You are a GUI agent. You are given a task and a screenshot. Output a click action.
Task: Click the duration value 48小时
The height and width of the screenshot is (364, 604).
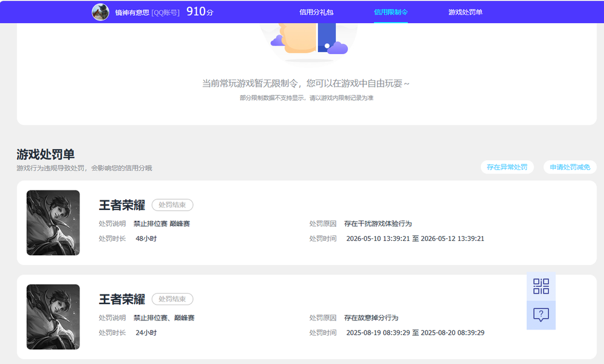tap(146, 238)
